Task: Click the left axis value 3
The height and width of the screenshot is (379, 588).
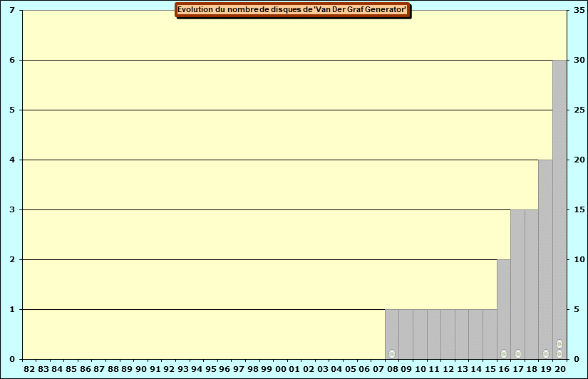Action: pyautogui.click(x=12, y=209)
